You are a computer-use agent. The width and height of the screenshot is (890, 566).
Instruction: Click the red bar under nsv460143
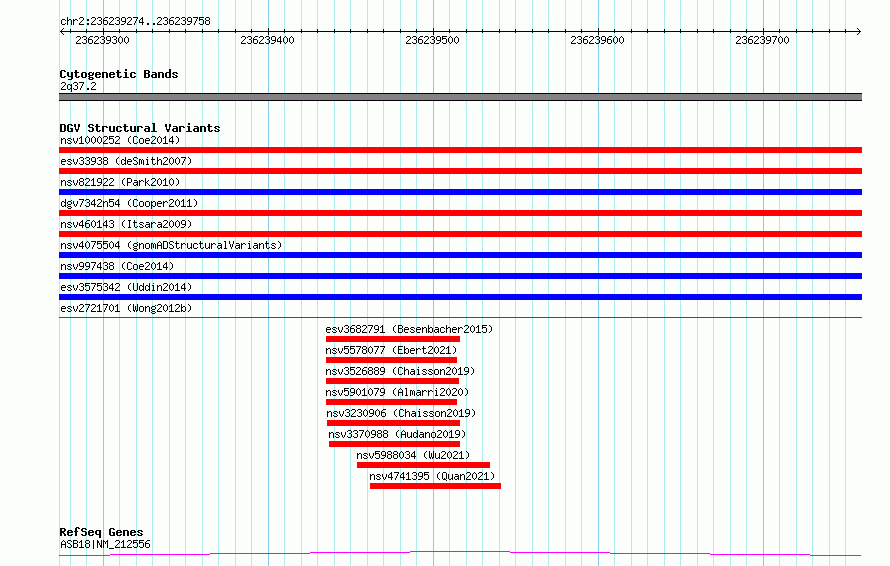tap(460, 234)
